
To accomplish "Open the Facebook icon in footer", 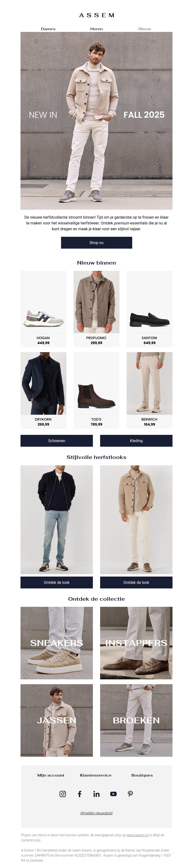I will click(x=80, y=794).
